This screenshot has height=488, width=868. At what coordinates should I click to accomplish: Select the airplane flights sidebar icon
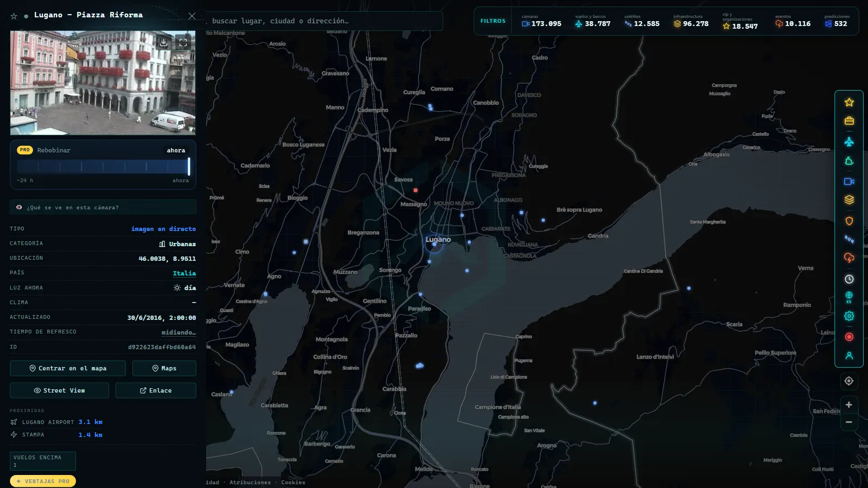tap(849, 142)
